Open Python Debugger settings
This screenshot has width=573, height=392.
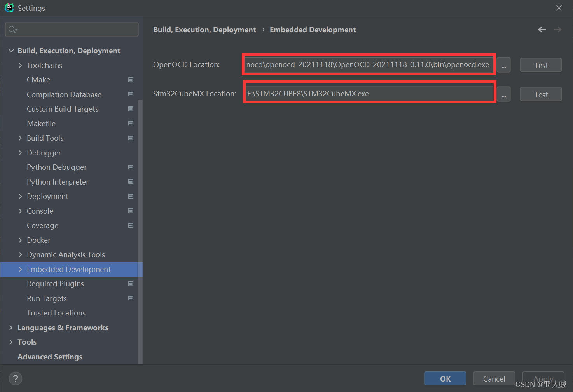click(57, 167)
